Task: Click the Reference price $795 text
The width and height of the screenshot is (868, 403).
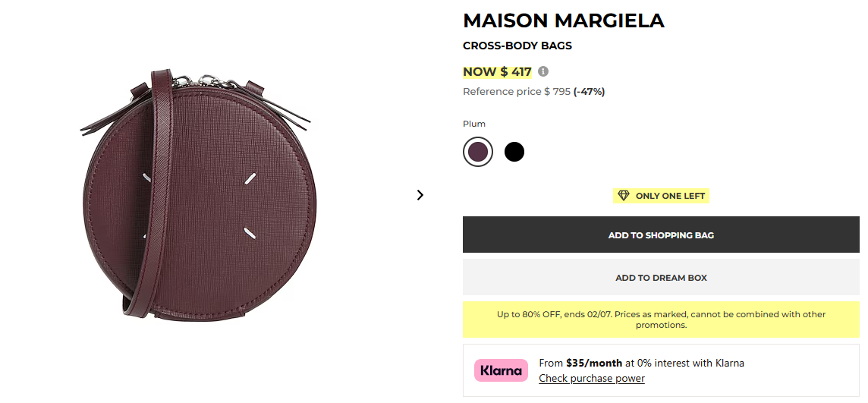Action: tap(516, 92)
